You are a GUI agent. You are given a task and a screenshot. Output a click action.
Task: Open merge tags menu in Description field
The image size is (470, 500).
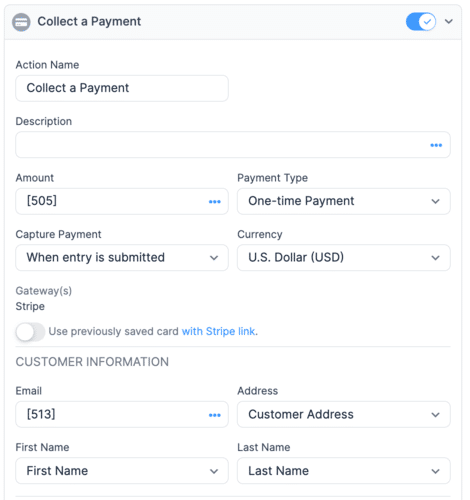(436, 145)
